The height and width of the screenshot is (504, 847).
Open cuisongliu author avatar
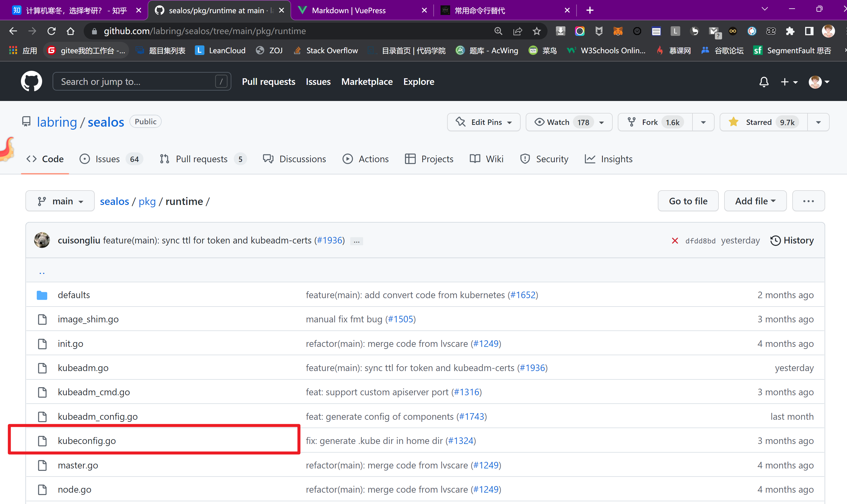42,240
